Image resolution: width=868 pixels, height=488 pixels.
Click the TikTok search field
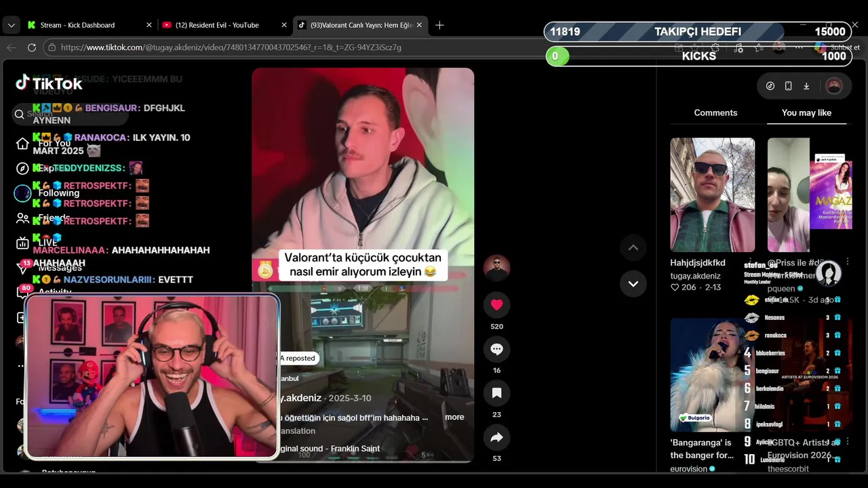tap(71, 114)
